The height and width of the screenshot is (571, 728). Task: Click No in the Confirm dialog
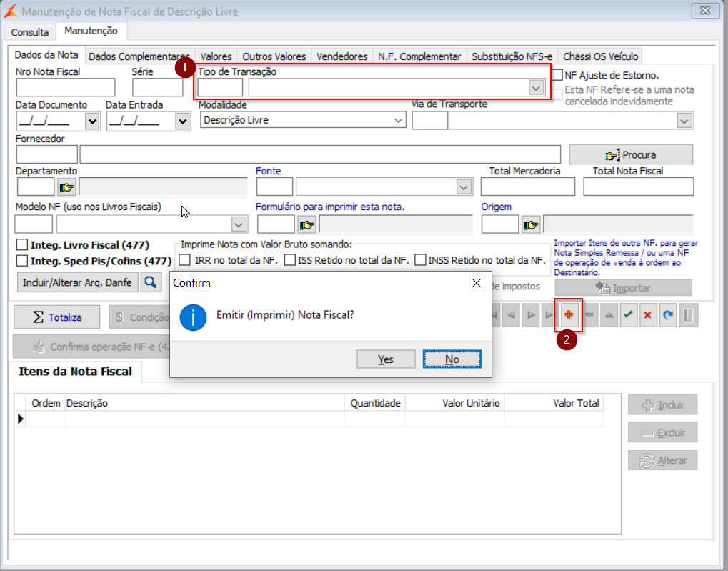(452, 359)
